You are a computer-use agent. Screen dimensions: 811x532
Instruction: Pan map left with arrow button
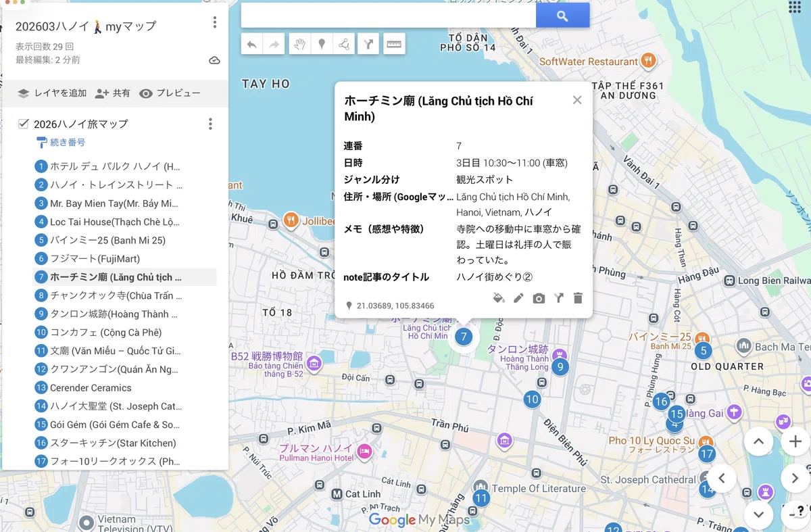click(722, 478)
